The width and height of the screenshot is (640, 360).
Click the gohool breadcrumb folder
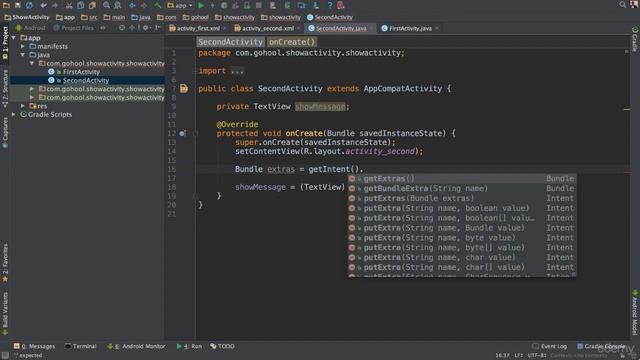click(x=196, y=17)
